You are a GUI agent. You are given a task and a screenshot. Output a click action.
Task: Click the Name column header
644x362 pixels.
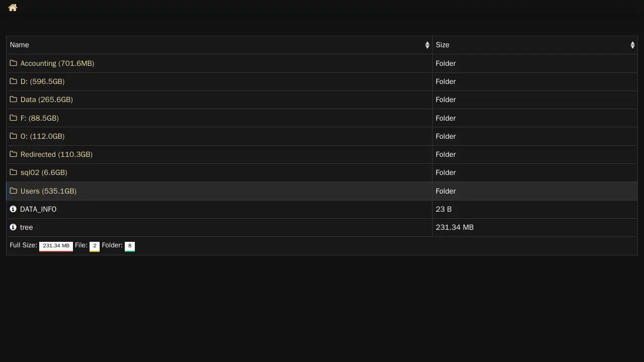[20, 45]
